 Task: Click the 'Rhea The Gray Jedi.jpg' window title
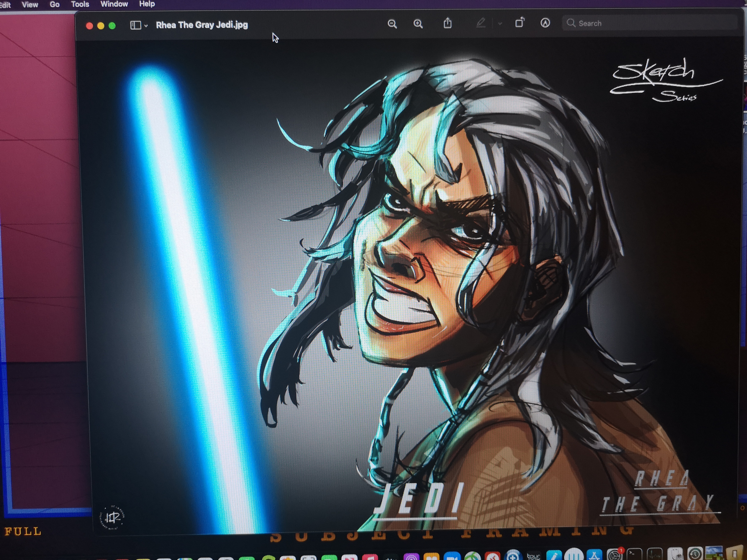[x=202, y=25]
